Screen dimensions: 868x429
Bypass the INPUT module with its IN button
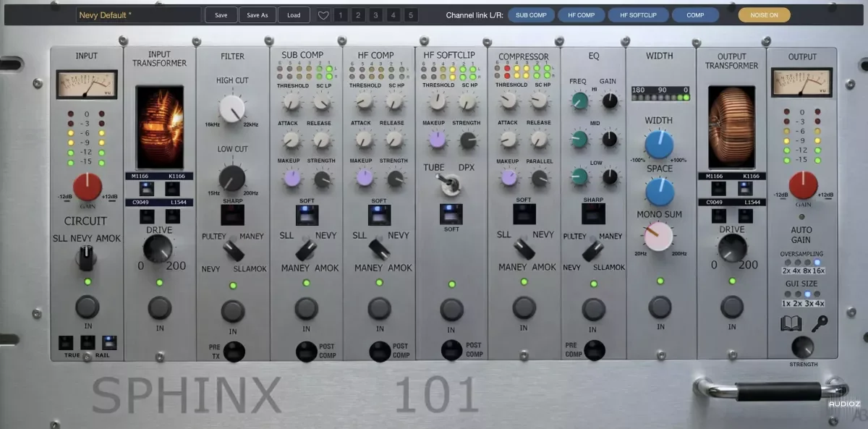click(x=87, y=307)
